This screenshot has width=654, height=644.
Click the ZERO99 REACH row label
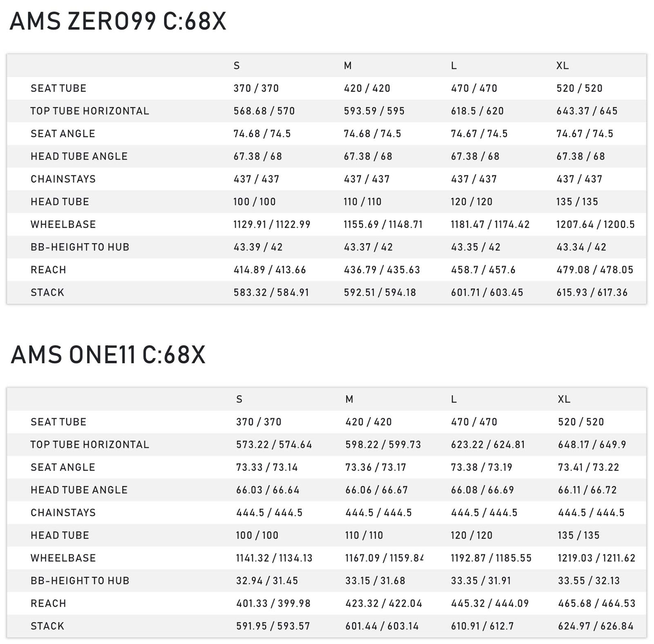click(x=48, y=270)
